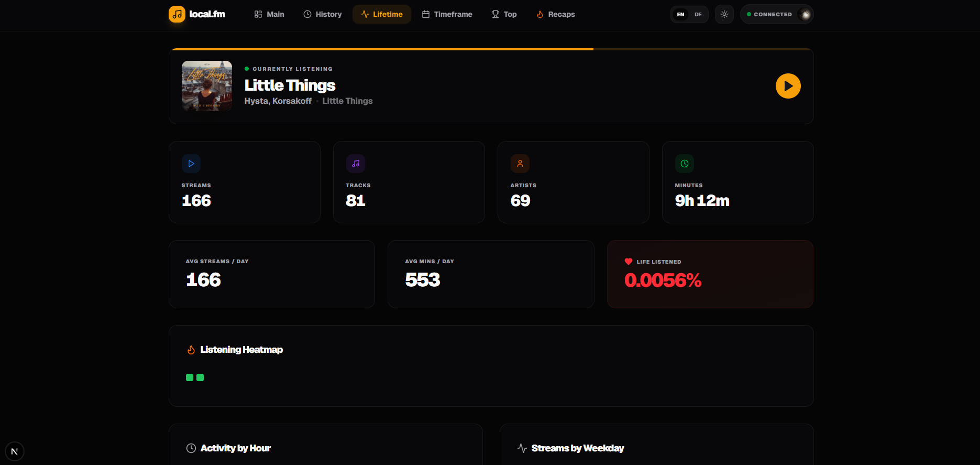Open the Main tab
The image size is (980, 465).
click(x=269, y=14)
